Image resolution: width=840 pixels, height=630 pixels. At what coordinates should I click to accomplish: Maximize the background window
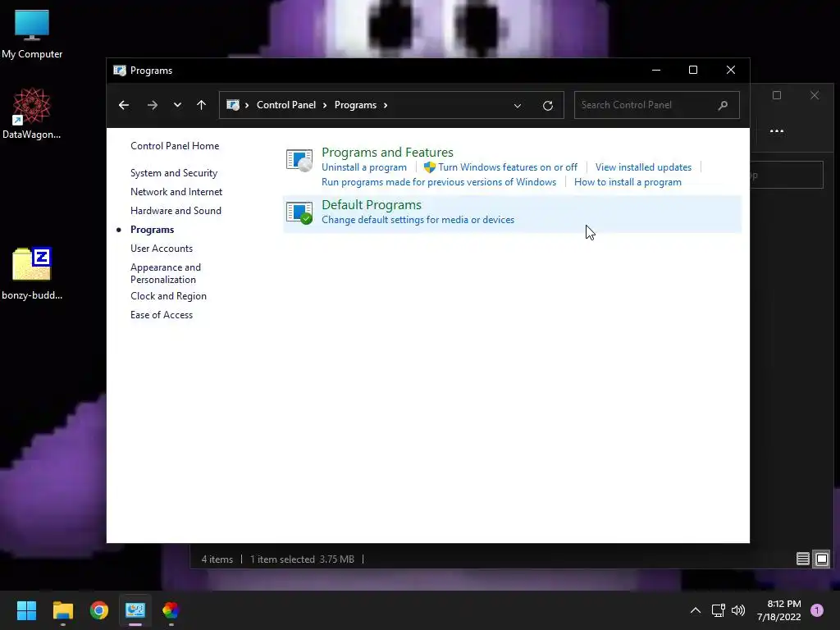click(x=777, y=95)
